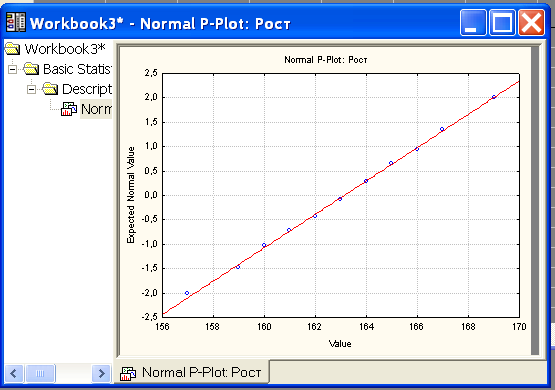Click the y-axis tick label -1,5
Viewport: 555px width, 390px height.
[149, 268]
